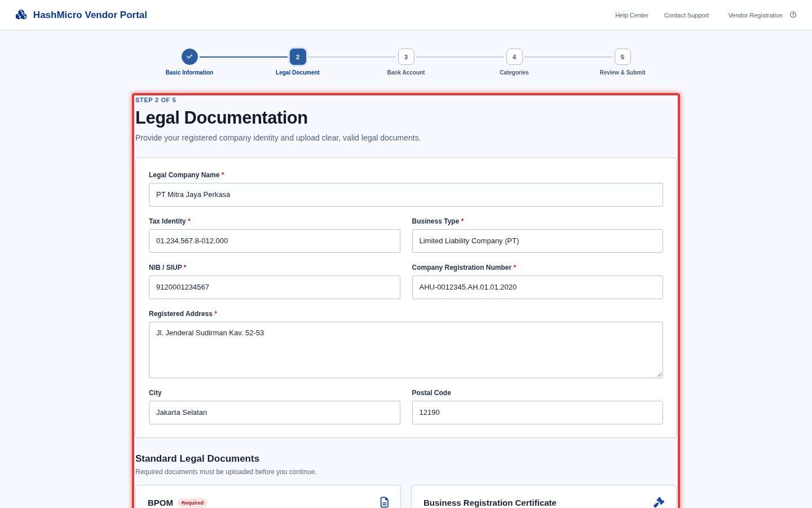Click inside the Registered Address textarea

click(x=406, y=350)
